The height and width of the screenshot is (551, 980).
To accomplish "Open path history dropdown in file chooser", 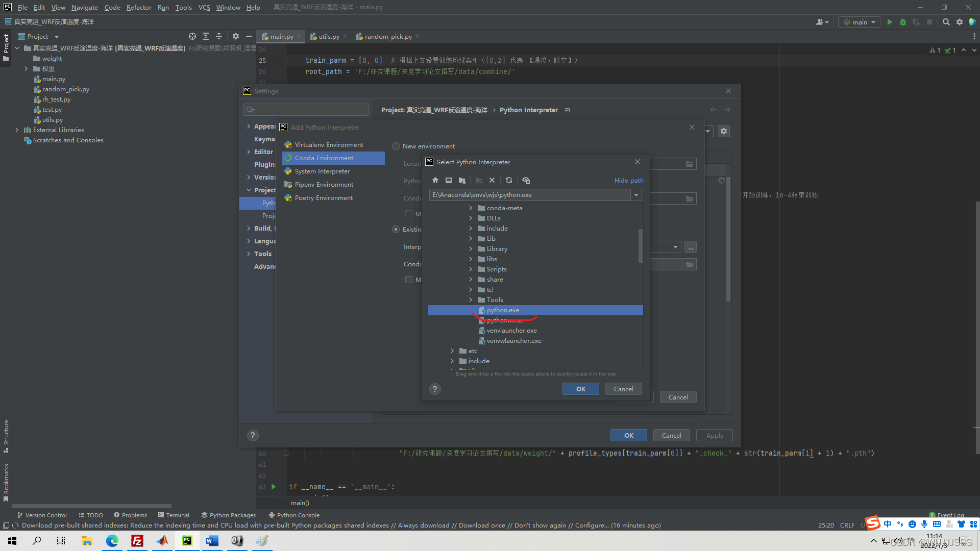I will pyautogui.click(x=636, y=195).
